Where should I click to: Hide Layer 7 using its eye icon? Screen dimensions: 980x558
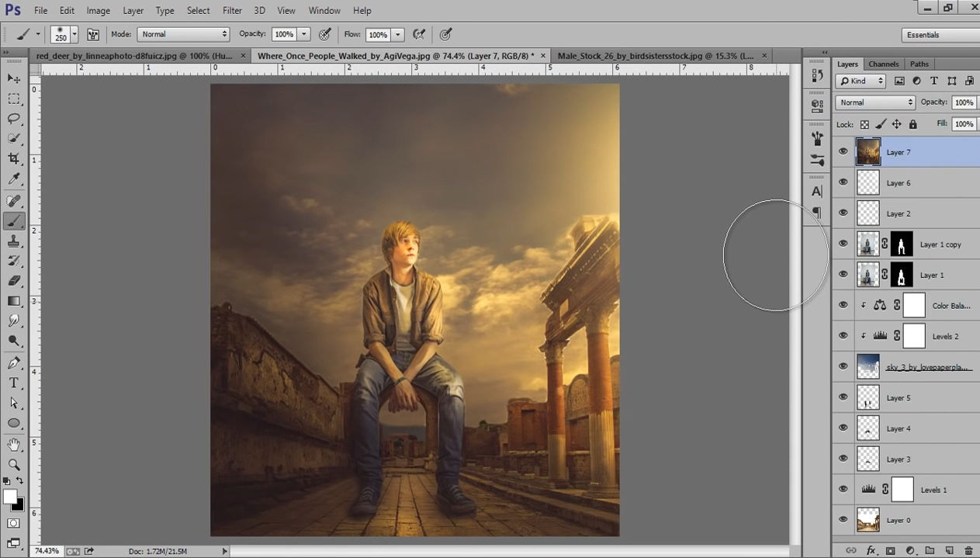843,152
